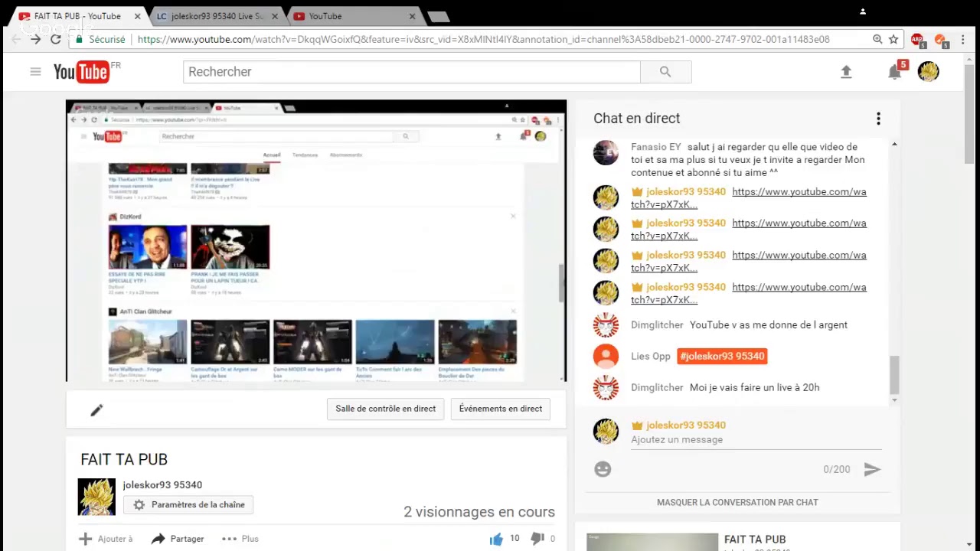The image size is (980, 551).
Task: Open the emoji picker in chat
Action: click(603, 469)
